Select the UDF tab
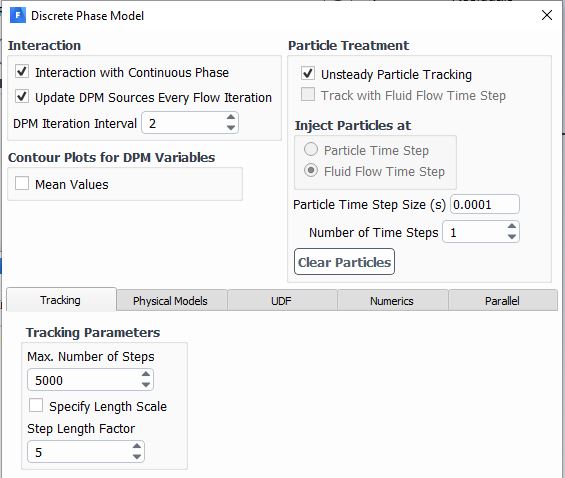The image size is (565, 478). (281, 301)
